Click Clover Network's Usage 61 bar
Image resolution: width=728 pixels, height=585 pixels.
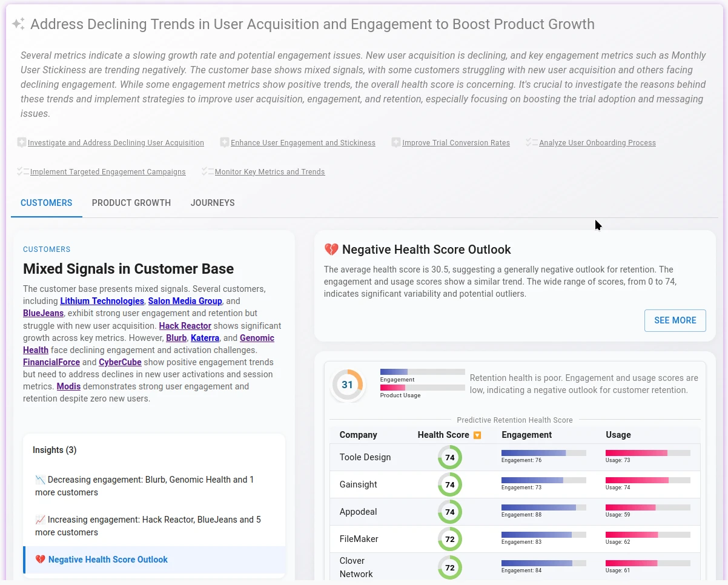coord(648,563)
